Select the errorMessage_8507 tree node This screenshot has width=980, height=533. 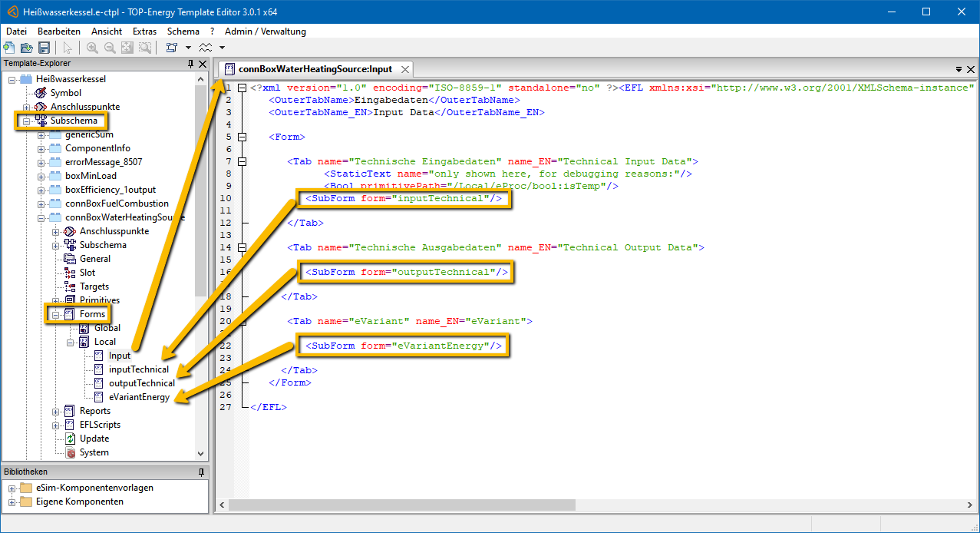(104, 162)
